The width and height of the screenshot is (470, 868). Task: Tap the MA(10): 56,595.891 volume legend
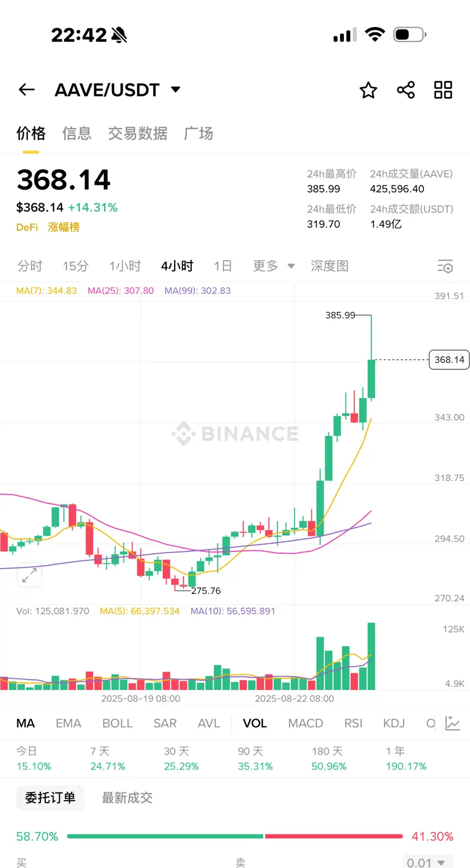(233, 611)
